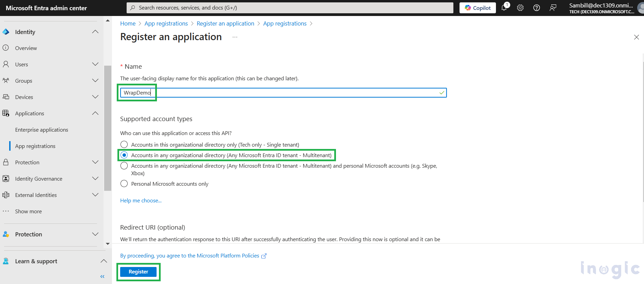Image resolution: width=644 pixels, height=284 pixels.
Task: Click the Identity Governance icon
Action: coord(6,179)
